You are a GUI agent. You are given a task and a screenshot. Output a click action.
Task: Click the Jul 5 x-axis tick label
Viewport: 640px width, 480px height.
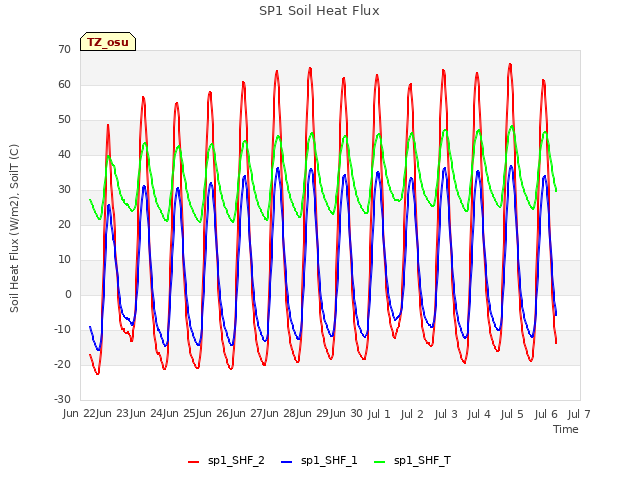512,414
